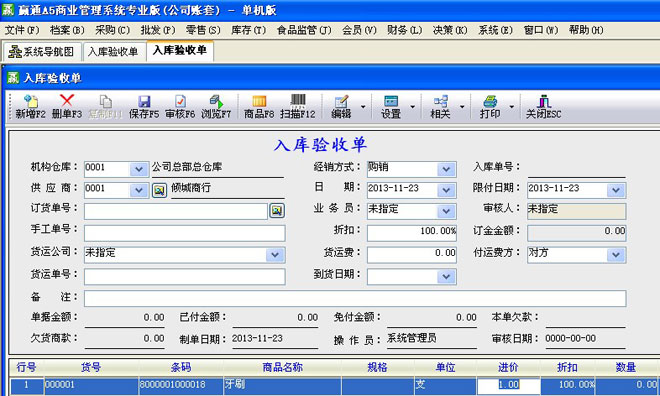Click the 折扣 field showing 100.00%
Viewport: 660px width, 396px height.
[x=412, y=233]
